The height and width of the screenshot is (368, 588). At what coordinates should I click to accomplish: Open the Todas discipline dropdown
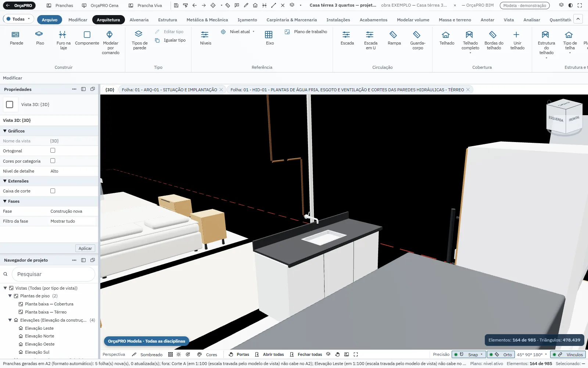point(18,19)
